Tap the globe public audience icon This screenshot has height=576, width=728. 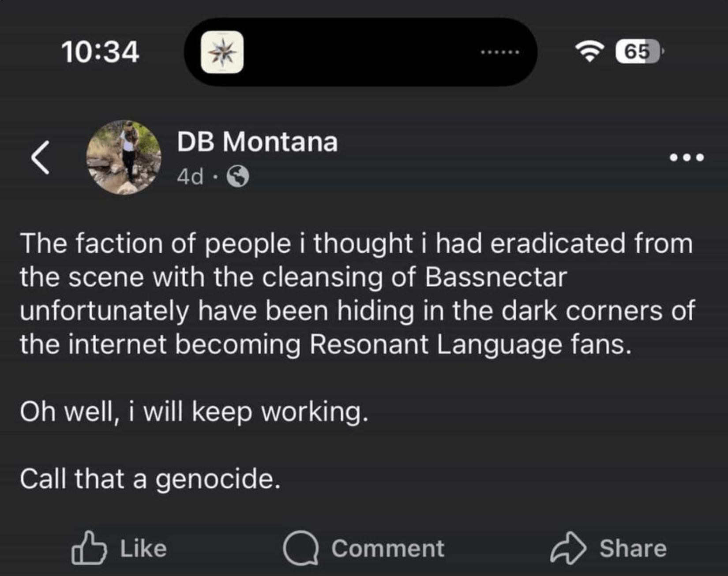(238, 177)
